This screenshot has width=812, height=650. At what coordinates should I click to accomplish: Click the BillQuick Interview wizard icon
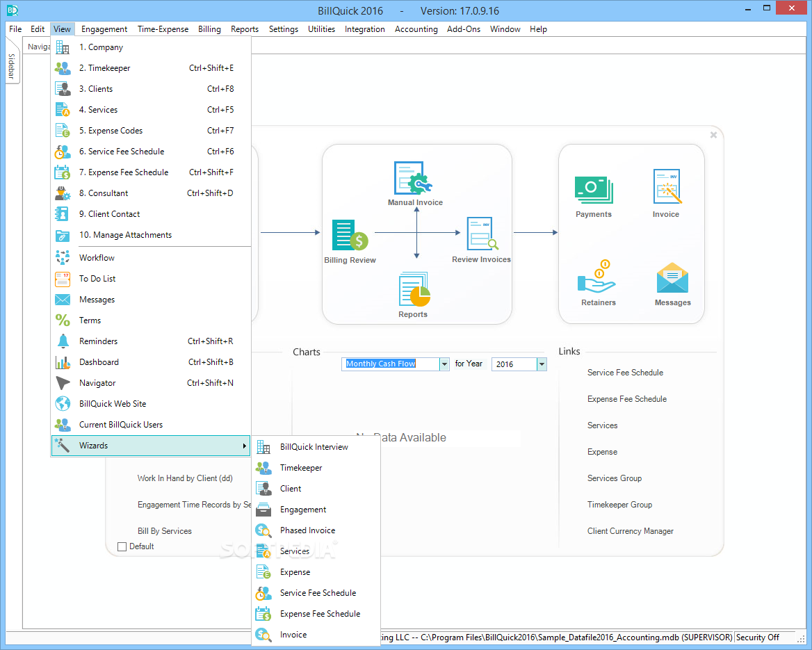click(263, 447)
